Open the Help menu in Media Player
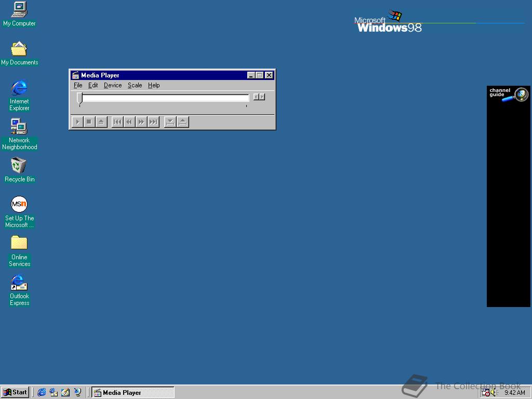The image size is (532, 399). tap(154, 85)
